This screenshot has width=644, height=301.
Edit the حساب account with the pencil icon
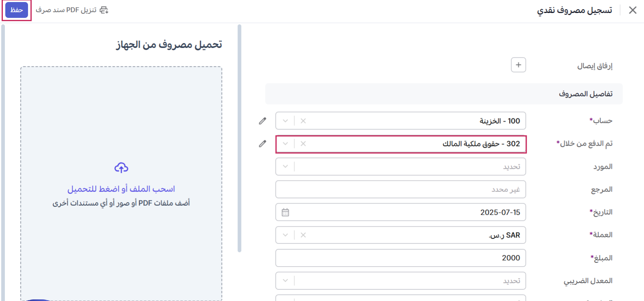click(x=263, y=121)
